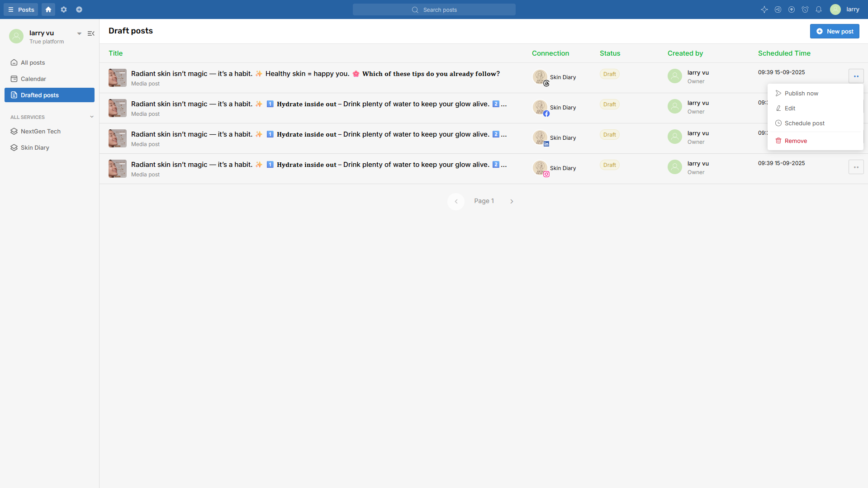This screenshot has height=488, width=868.
Task: Select Remove in the context menu
Action: 796,141
